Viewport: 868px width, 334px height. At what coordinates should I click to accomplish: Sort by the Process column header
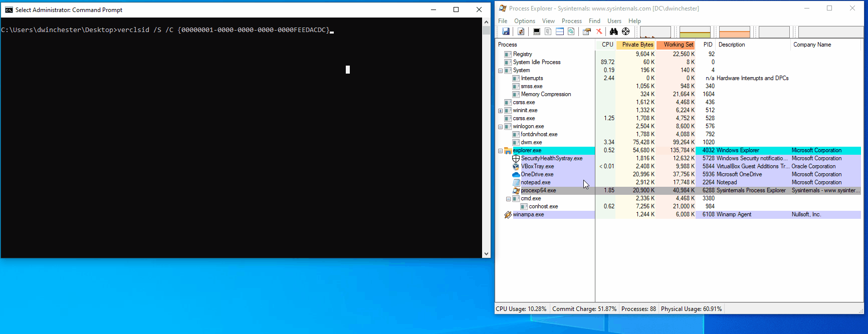coord(545,45)
